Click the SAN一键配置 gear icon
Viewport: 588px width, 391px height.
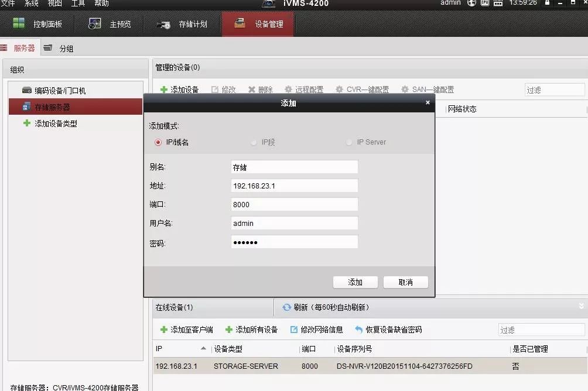405,89
